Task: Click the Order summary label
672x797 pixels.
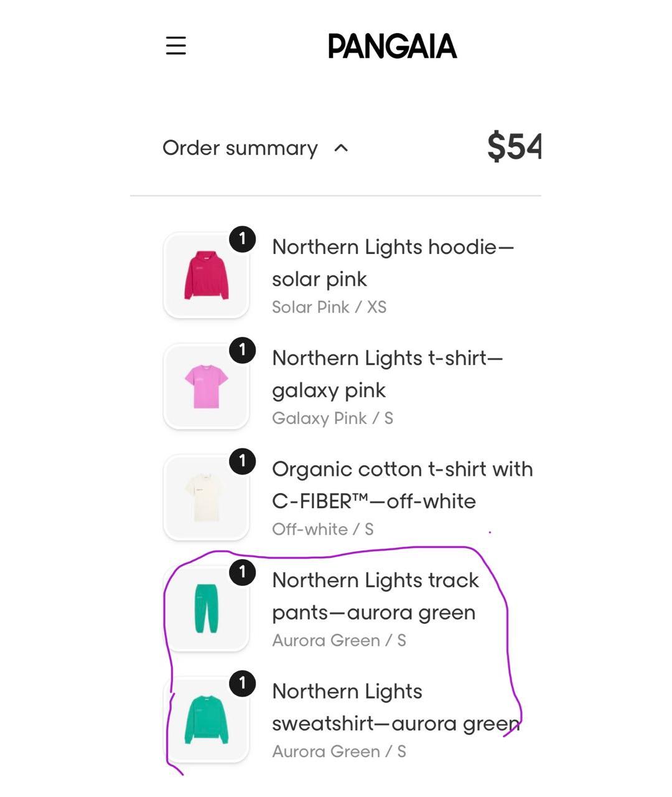Action: click(x=240, y=148)
